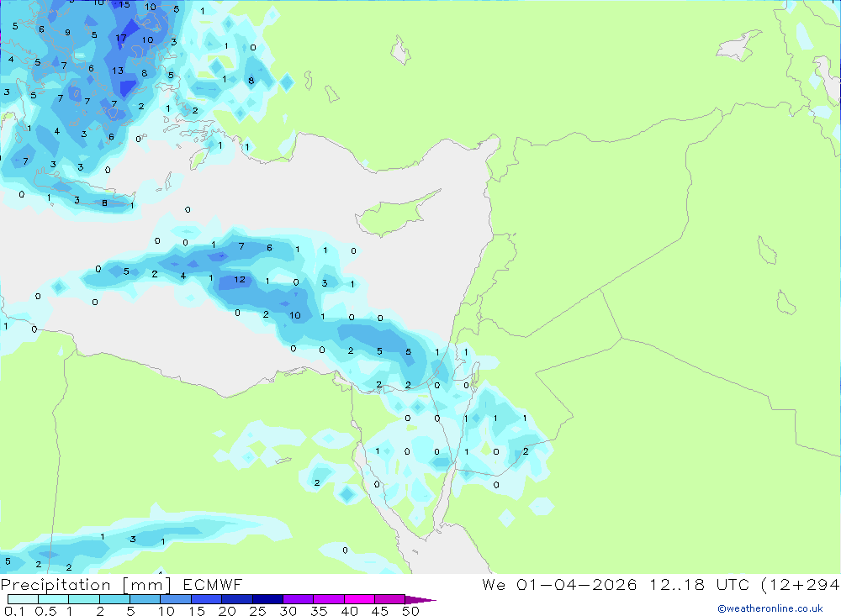Screen dimensions: 841x616
Task: Click legend tick label '40'
Action: [350, 611]
